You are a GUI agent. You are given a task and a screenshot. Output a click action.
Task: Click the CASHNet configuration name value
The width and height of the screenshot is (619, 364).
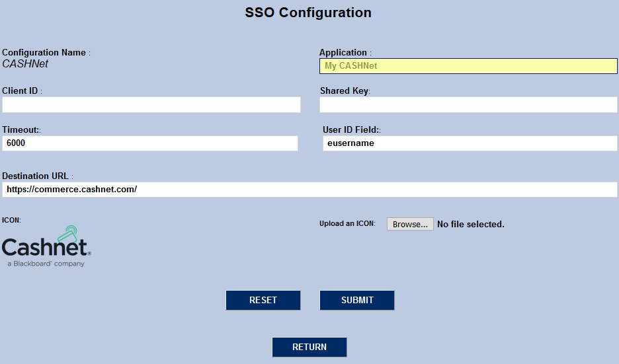click(25, 64)
